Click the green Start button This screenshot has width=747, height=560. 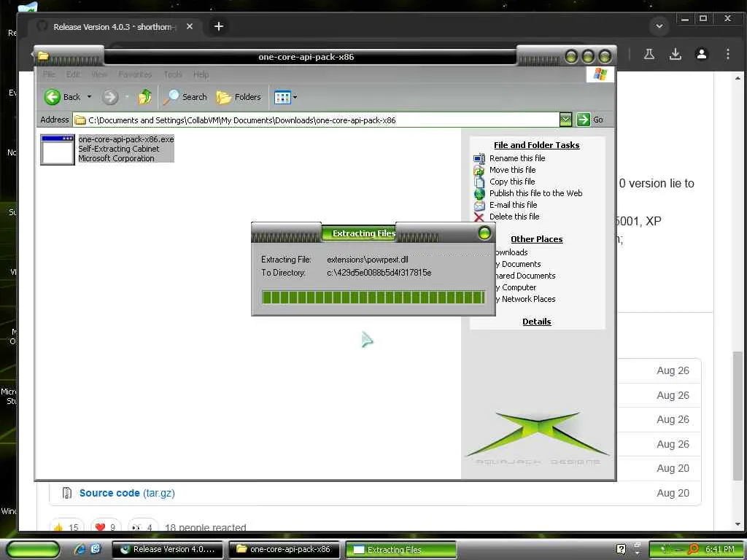(32, 550)
